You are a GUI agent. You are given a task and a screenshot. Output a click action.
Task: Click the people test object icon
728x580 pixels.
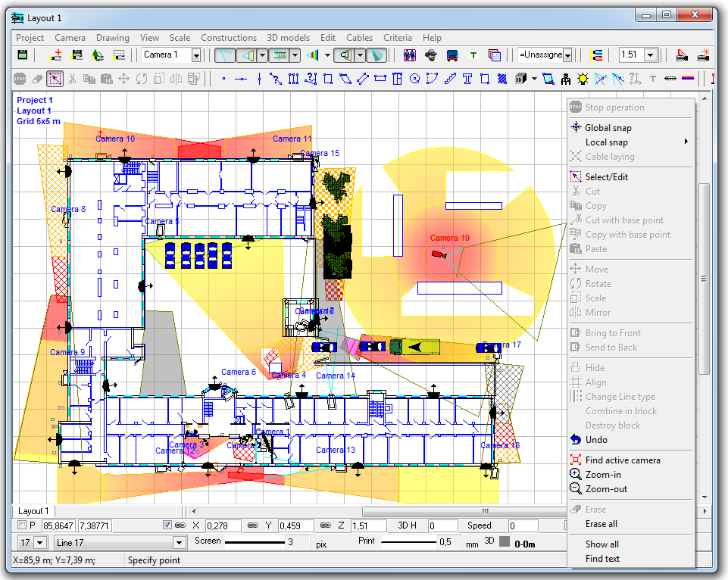410,55
